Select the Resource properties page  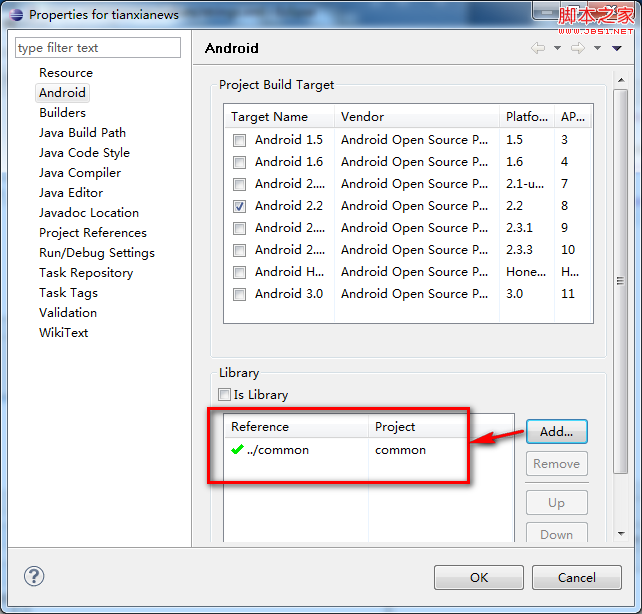click(x=66, y=73)
